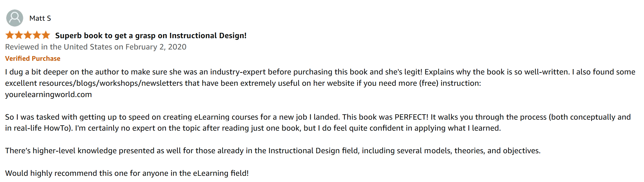
Task: Click the fifth, last star in the rating
Action: pos(46,35)
